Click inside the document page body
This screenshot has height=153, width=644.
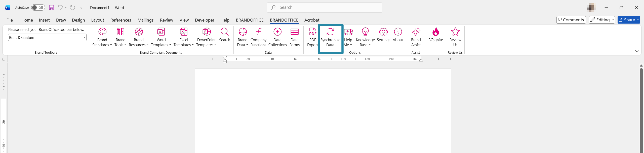coord(323,110)
